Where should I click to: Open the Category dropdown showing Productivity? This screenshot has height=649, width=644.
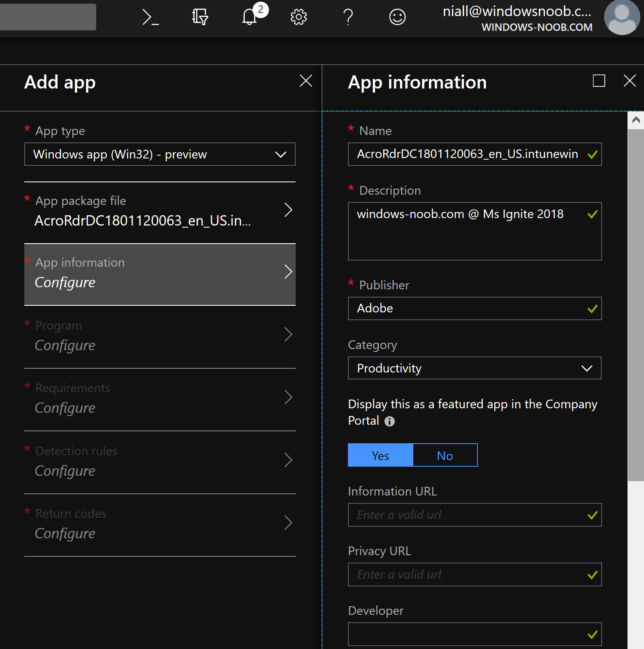click(475, 368)
